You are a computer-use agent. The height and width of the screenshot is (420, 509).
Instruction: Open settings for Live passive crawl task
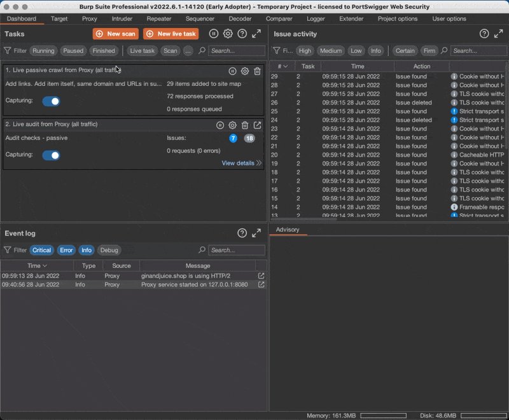(245, 71)
